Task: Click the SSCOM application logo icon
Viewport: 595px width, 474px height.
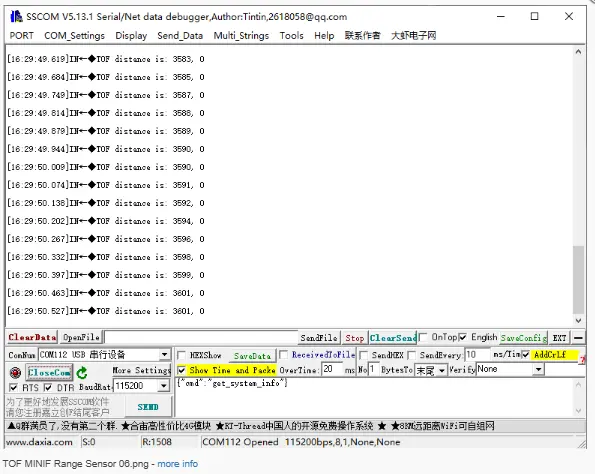Action: coord(16,16)
